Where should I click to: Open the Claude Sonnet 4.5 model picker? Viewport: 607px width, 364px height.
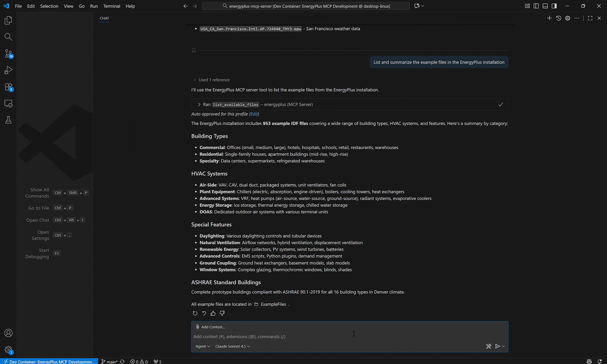232,346
